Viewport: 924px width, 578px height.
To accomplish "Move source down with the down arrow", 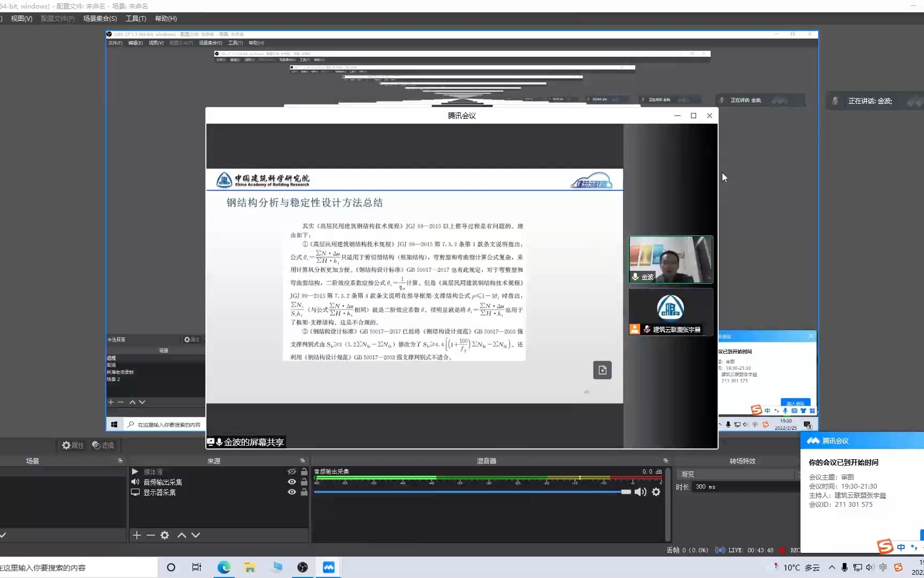I will coord(196,535).
